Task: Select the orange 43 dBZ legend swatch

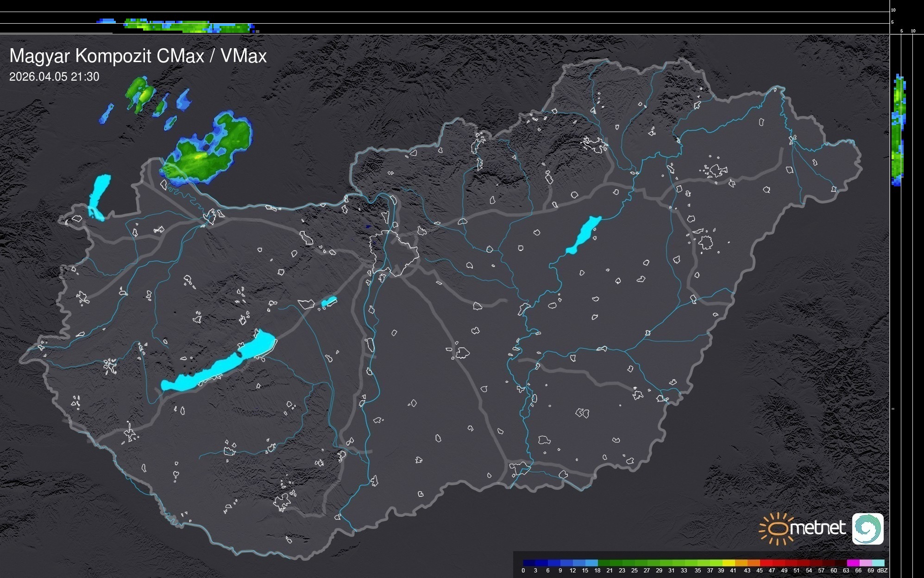Action: pyautogui.click(x=754, y=563)
